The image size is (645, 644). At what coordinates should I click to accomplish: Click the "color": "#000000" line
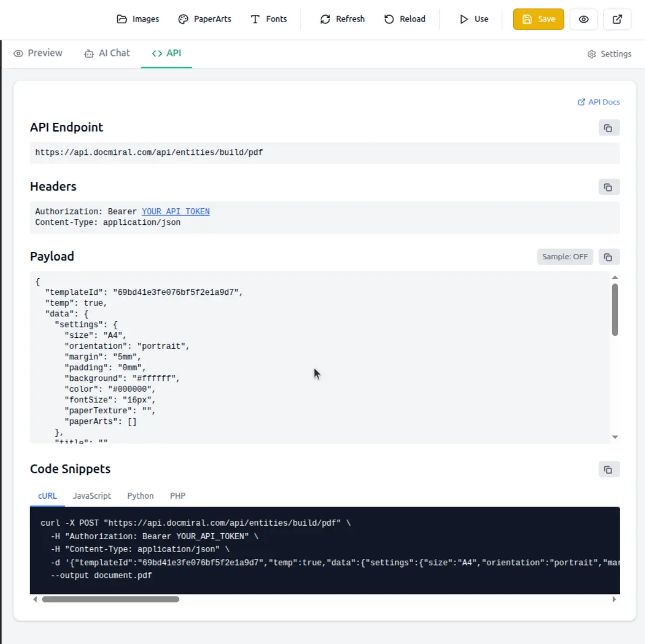110,389
